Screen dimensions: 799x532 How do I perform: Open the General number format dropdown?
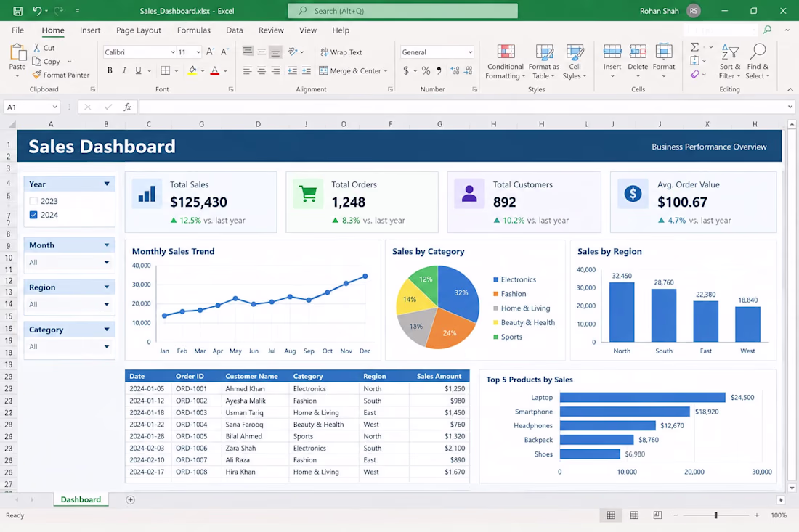tap(470, 52)
